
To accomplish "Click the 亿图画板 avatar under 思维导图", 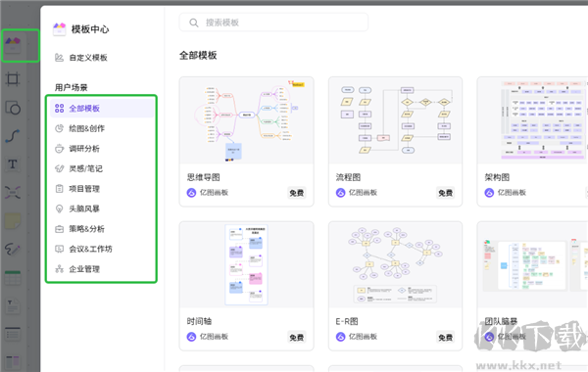I will [191, 193].
